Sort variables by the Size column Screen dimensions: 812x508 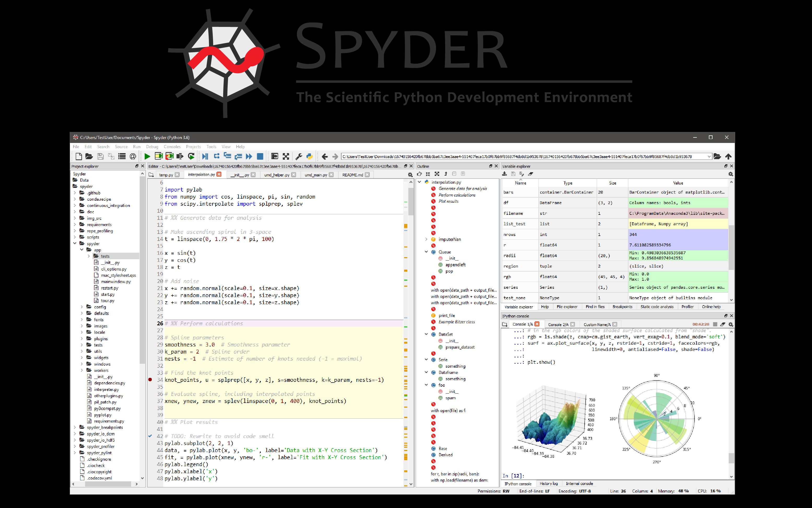(x=613, y=183)
